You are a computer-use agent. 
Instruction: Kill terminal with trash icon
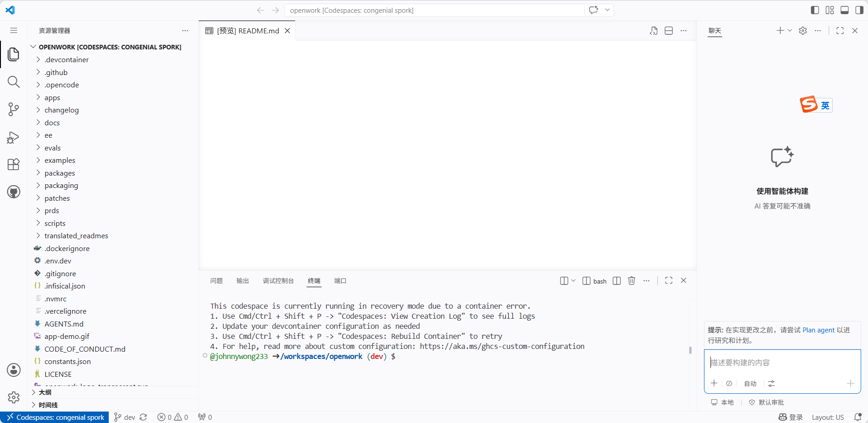pos(631,281)
